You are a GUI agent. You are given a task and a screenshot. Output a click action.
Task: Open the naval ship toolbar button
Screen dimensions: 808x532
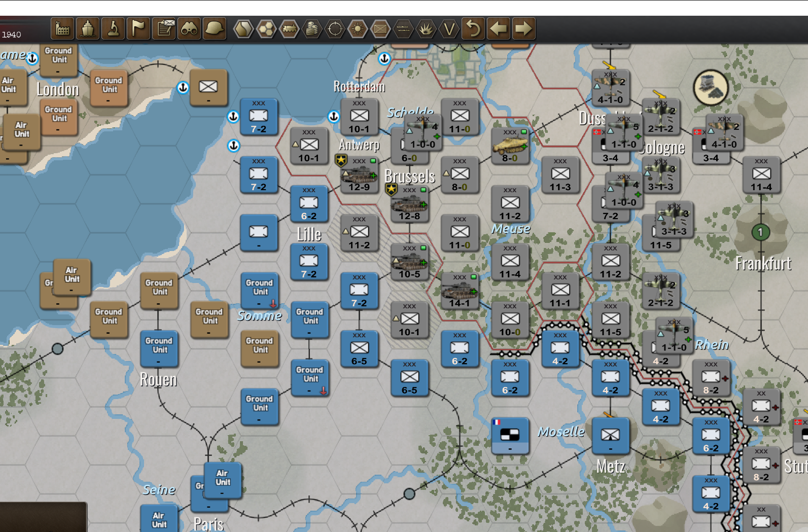(x=88, y=28)
